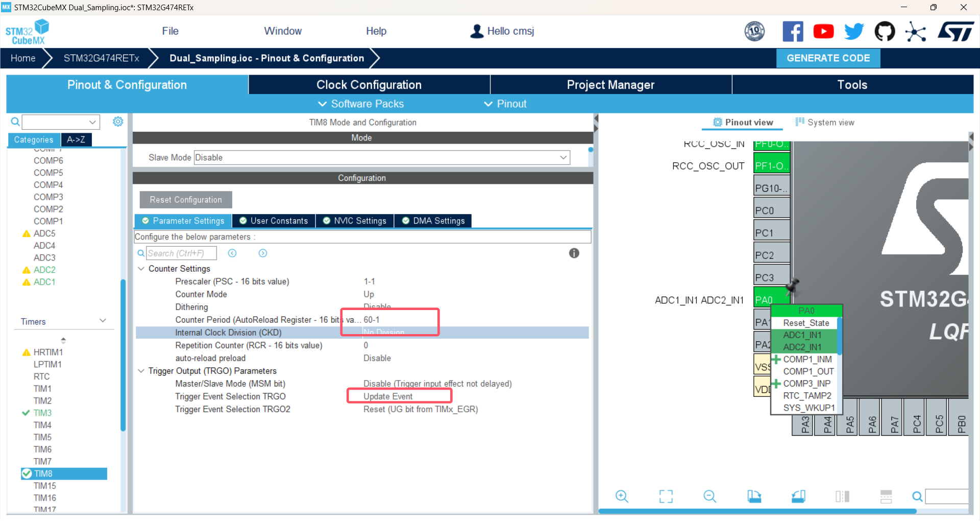Open the Internal Clock Division value dropdown
Viewport: 980px width, 521px height.
pos(475,333)
